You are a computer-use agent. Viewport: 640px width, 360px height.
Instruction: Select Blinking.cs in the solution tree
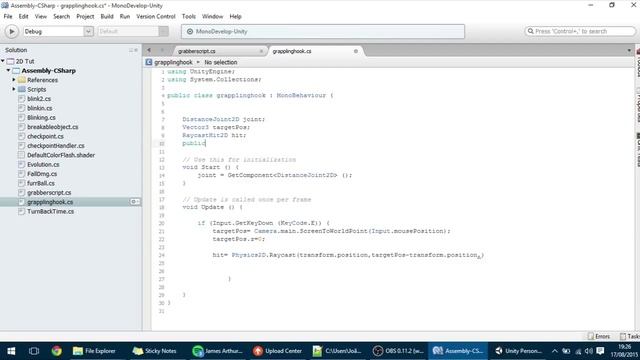[41, 118]
